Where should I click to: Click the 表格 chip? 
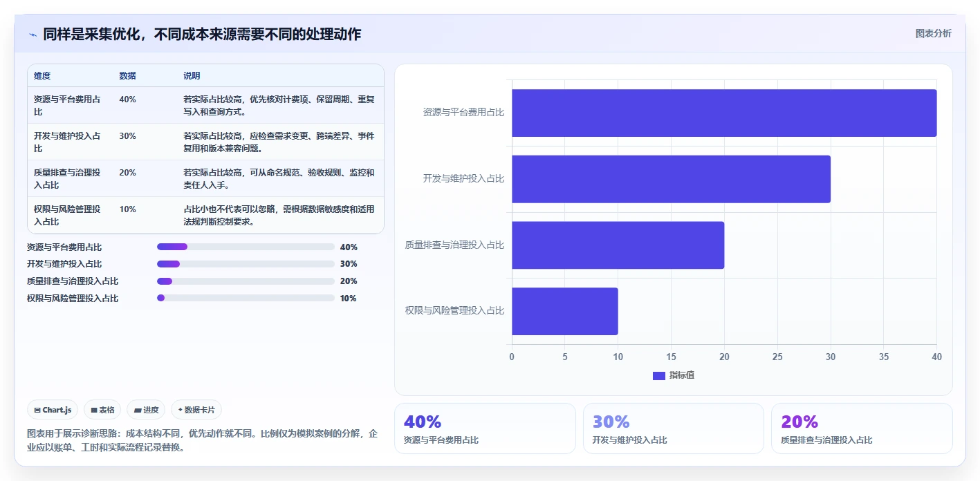[102, 410]
